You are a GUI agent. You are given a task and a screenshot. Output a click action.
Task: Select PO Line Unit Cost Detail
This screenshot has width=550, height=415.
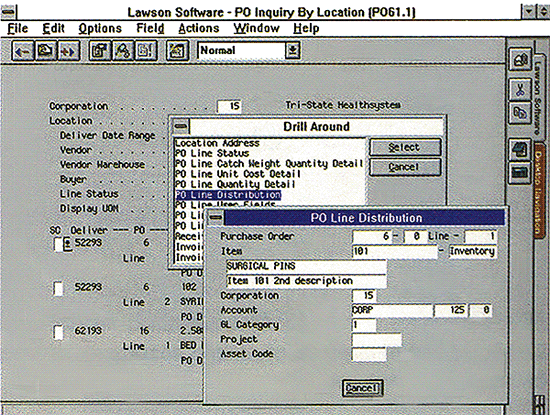point(237,174)
